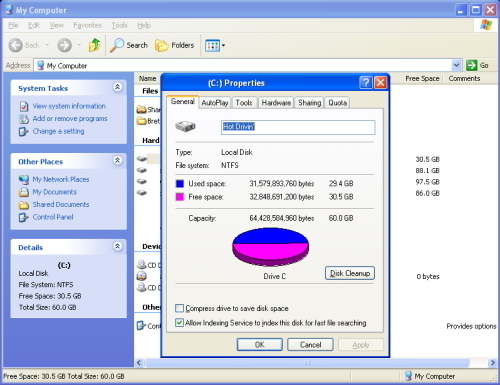Click the Views toolbar icon

[212, 45]
